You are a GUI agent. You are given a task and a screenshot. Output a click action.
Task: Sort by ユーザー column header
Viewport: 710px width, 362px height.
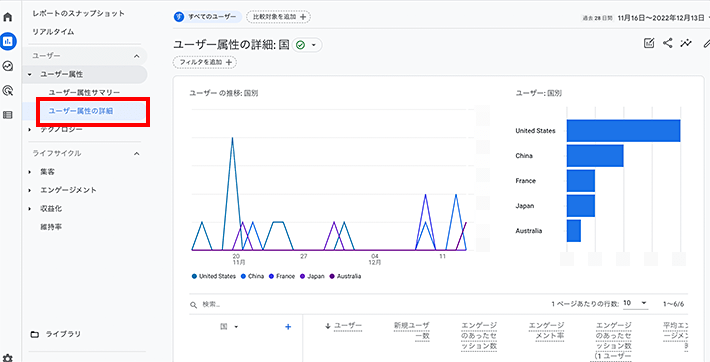pos(348,326)
